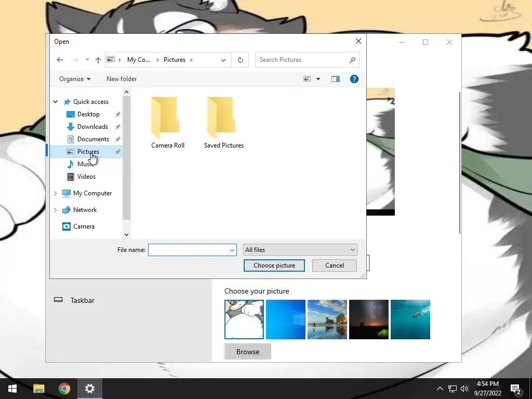The image size is (532, 399).
Task: Select Desktop in Quick access
Action: [x=88, y=114]
